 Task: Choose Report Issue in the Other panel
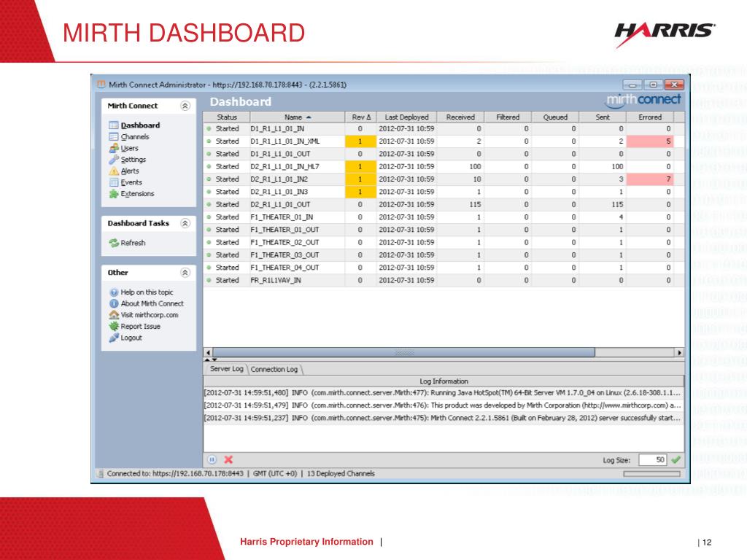134,327
